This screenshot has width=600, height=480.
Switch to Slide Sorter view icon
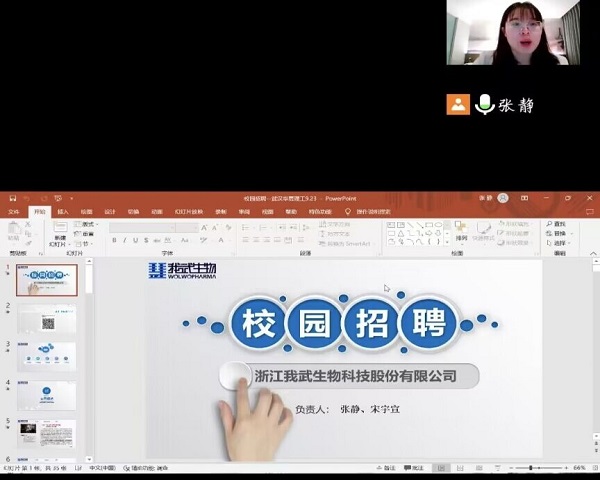460,468
